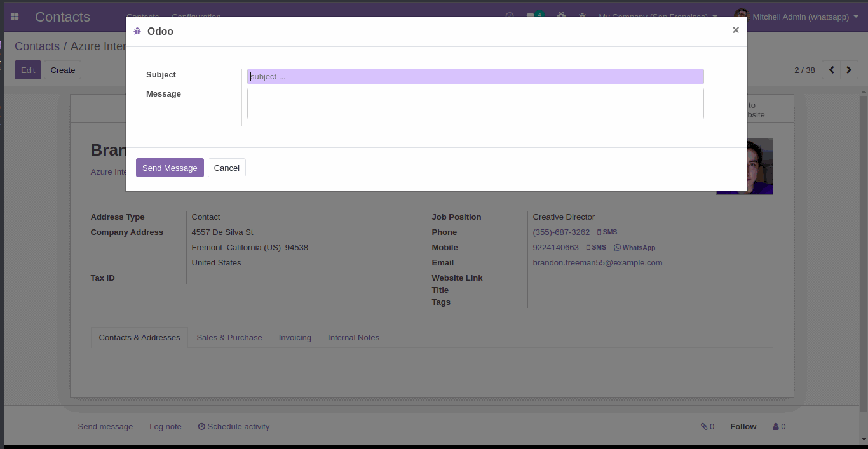
Task: Click Send message in chatter
Action: [x=105, y=427]
